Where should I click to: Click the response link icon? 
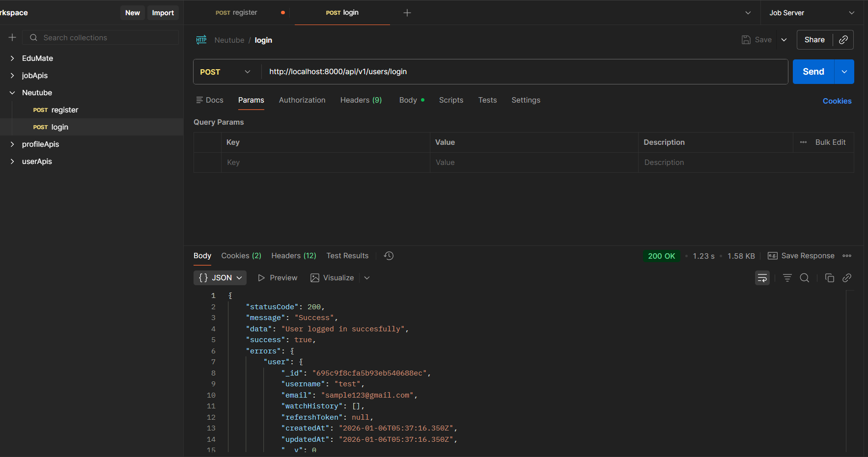[x=846, y=278]
